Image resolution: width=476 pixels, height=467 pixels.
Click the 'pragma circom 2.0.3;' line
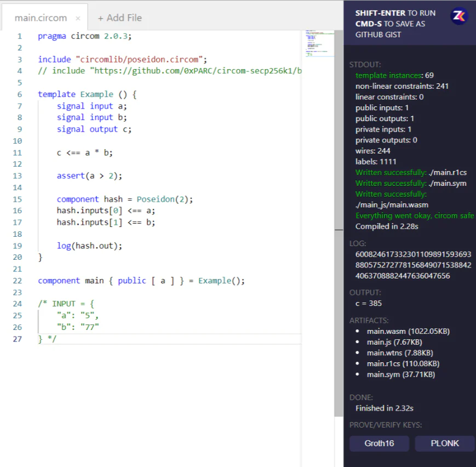point(85,36)
